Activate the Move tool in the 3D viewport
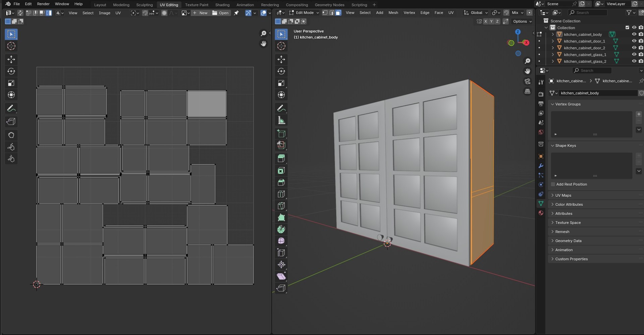 click(281, 59)
